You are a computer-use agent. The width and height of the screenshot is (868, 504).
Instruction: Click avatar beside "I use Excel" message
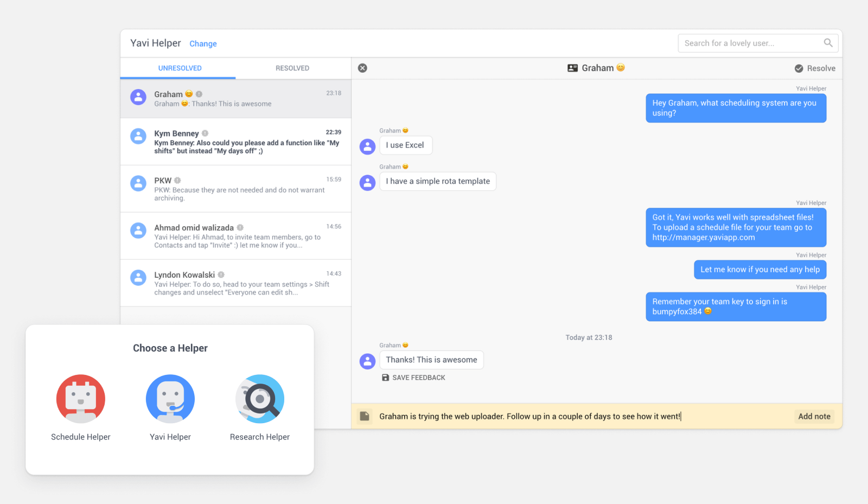click(x=368, y=146)
